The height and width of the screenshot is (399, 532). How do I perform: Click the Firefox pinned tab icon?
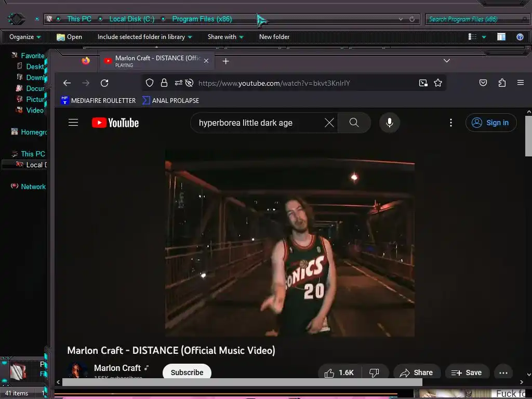[x=86, y=61]
